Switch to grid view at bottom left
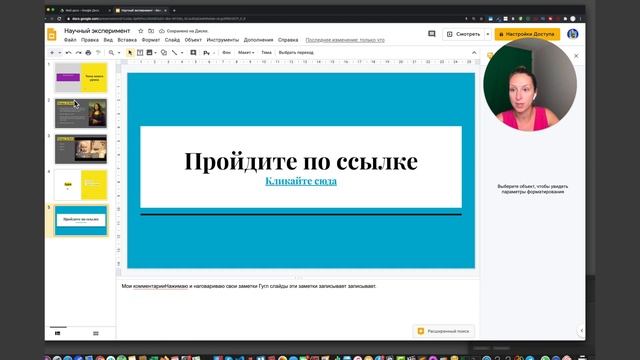640x360 pixels. (96, 333)
